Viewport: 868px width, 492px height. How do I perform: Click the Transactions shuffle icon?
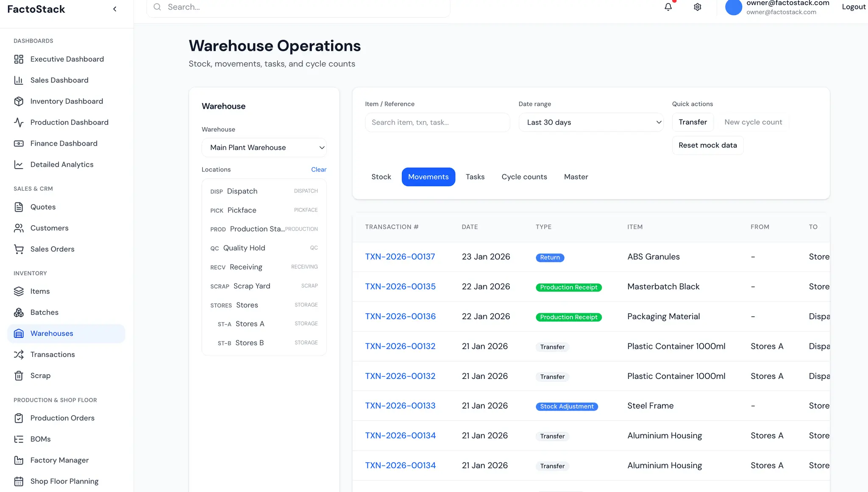point(19,355)
